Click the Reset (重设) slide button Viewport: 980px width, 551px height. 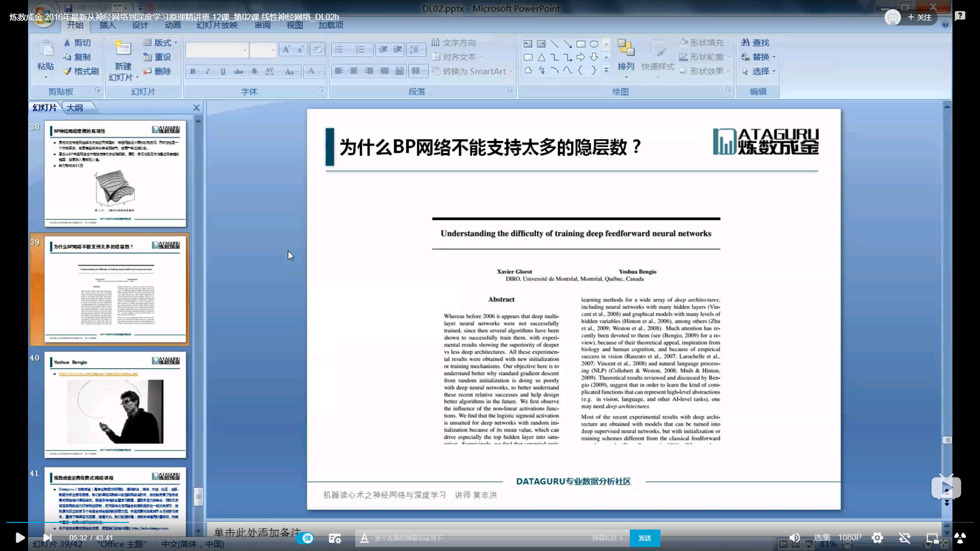pos(157,57)
